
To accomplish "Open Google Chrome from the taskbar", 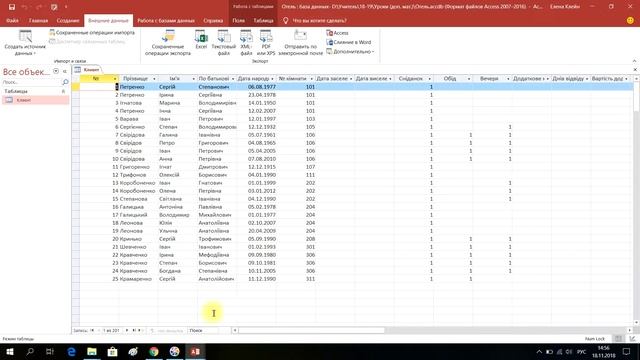I will tap(154, 351).
